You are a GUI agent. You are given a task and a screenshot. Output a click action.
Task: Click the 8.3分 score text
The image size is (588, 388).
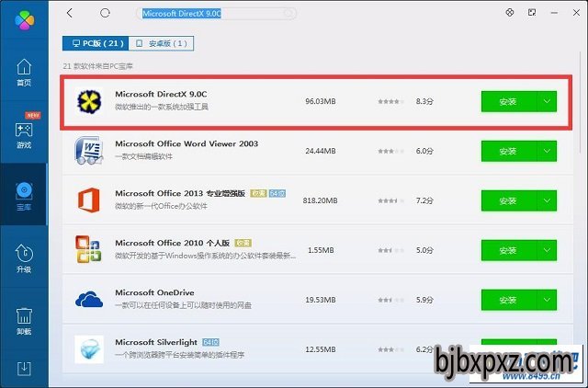click(x=424, y=101)
